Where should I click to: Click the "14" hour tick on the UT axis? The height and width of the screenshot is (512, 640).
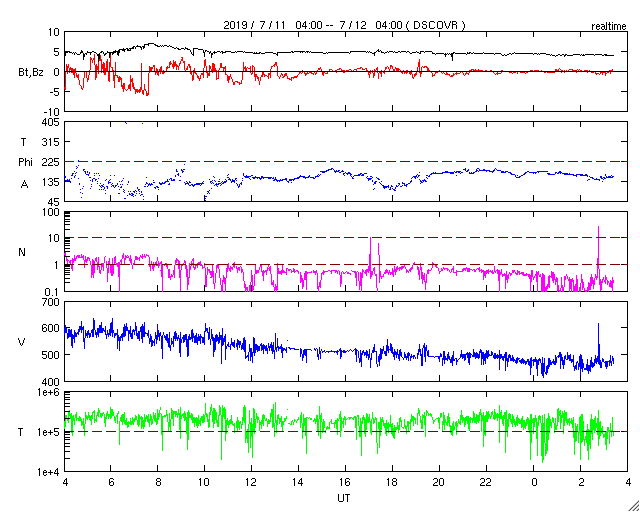point(298,482)
